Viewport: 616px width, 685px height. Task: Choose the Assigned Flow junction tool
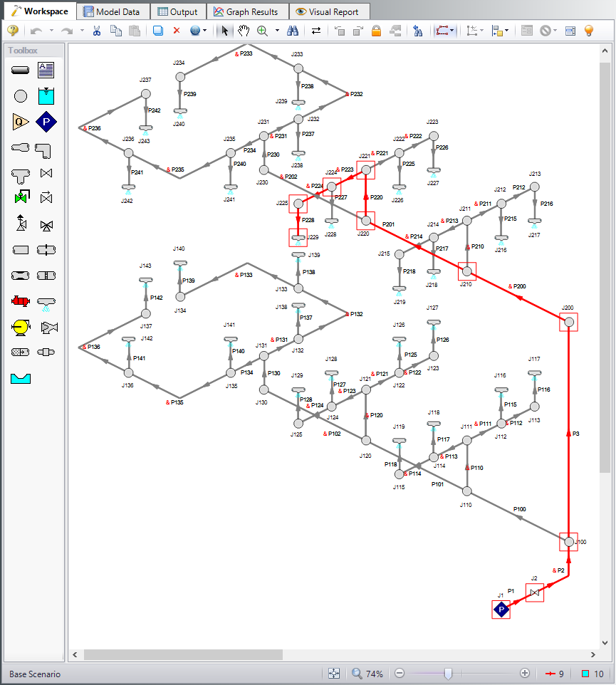(x=21, y=122)
